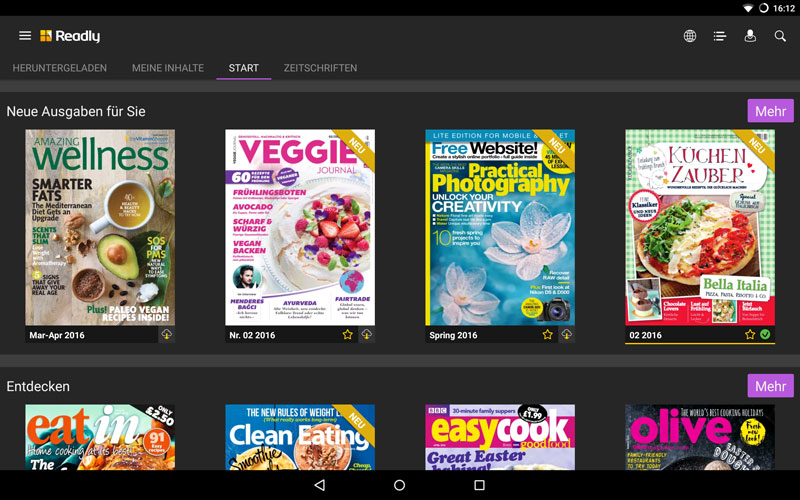This screenshot has width=800, height=500.
Task: Click the '02 2016' issue label
Action: click(x=645, y=335)
